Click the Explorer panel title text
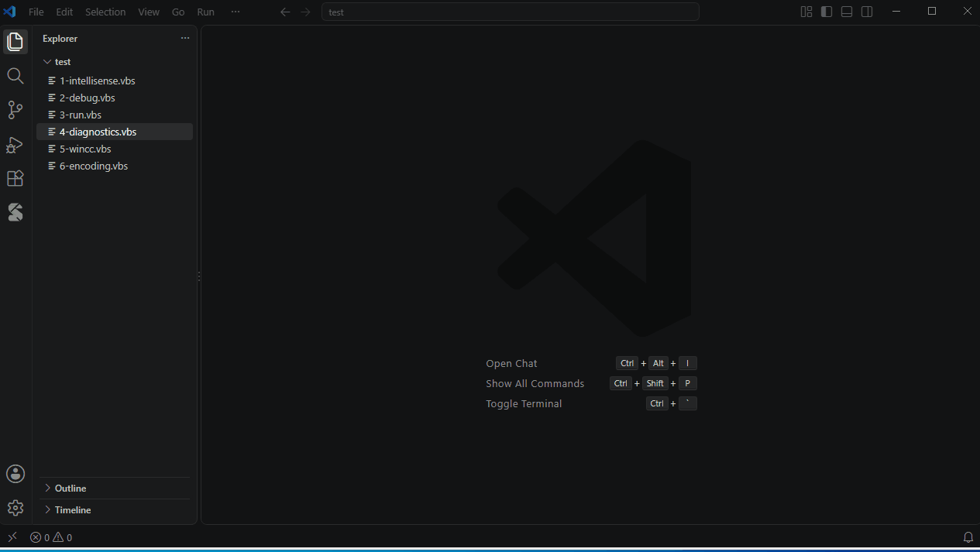Screen dimensions: 980x552 pos(60,38)
